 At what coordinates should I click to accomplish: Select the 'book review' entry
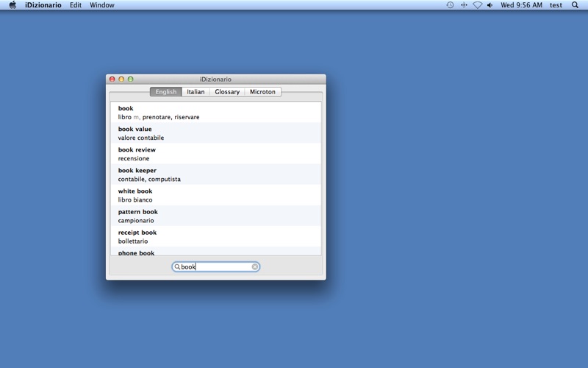pyautogui.click(x=216, y=154)
